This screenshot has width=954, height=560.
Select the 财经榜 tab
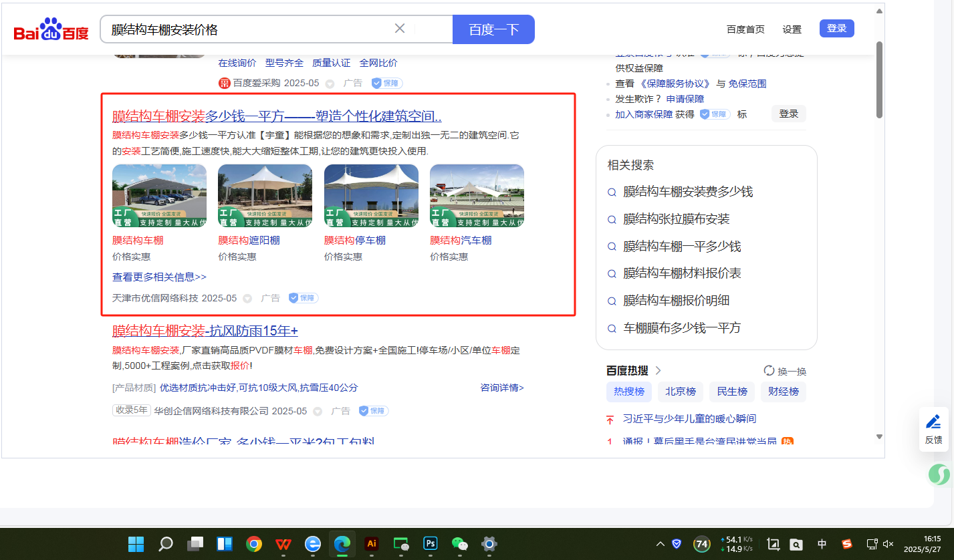pos(783,392)
